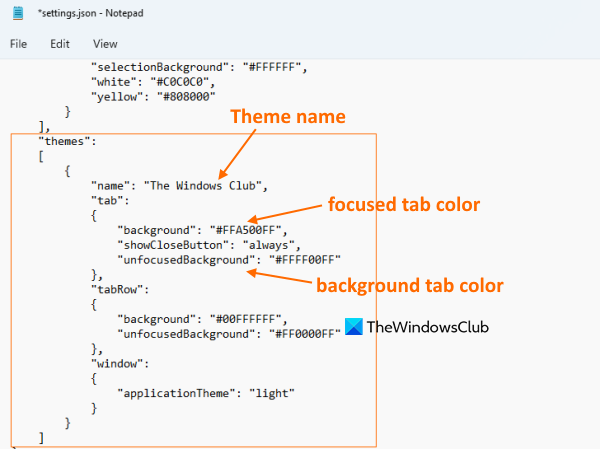Click the "unfocusedBackground": "#FFFF00FF" line
This screenshot has width=600, height=449.
coord(229,260)
